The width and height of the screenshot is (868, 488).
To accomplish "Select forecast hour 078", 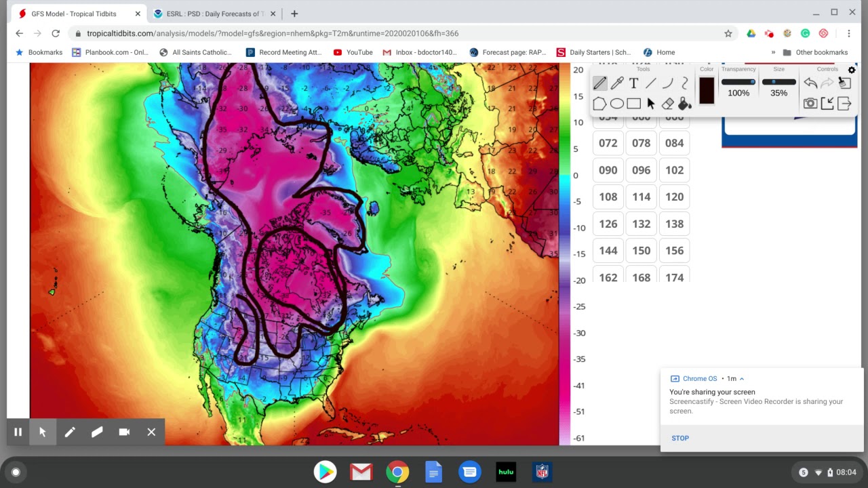I will point(642,143).
